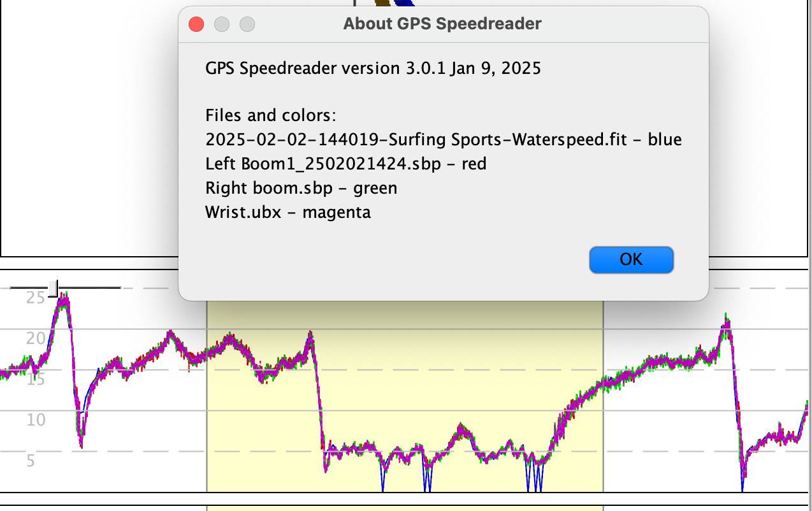Close the About GPS Speedreader dialog
The height and width of the screenshot is (511, 812).
pyautogui.click(x=197, y=24)
